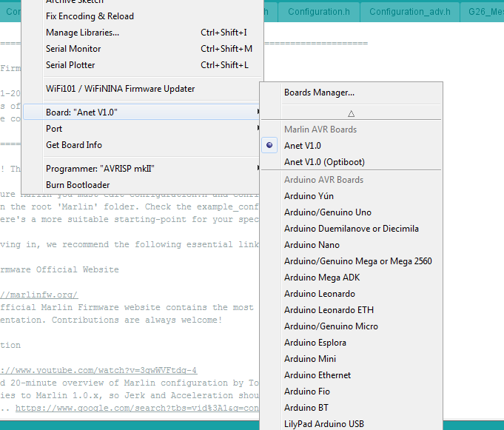Select Arduino Leonardo ETH board
504x430 pixels.
[x=351, y=310]
